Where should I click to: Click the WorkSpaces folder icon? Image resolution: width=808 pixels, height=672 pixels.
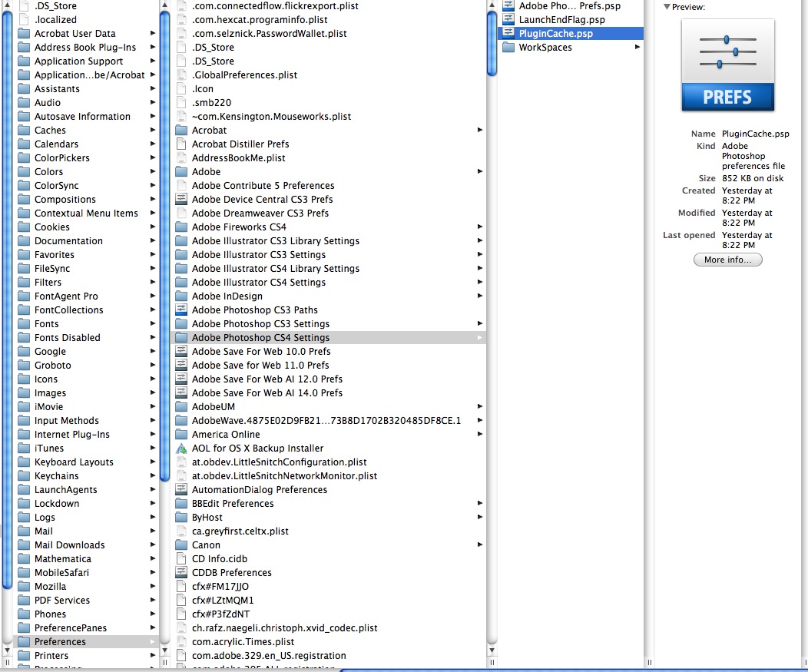tap(508, 48)
